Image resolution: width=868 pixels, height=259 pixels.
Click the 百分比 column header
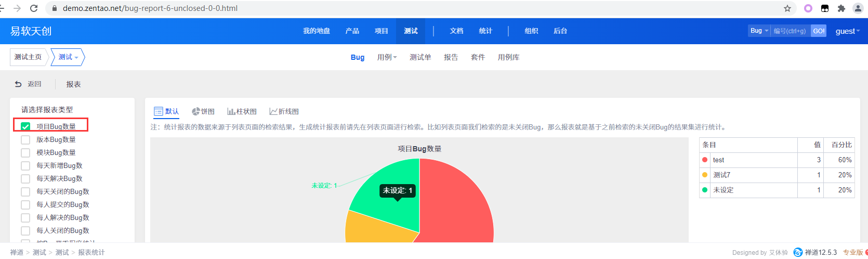[839, 145]
